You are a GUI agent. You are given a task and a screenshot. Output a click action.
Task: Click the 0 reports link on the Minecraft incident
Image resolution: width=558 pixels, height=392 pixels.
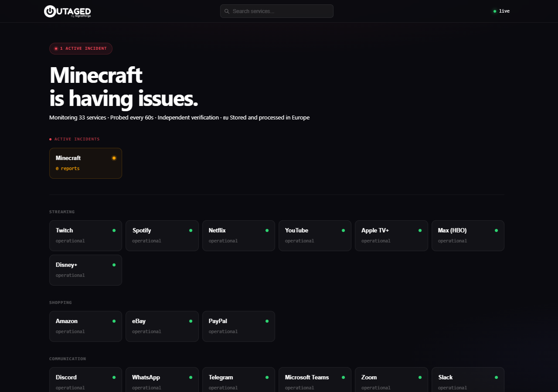tap(68, 168)
